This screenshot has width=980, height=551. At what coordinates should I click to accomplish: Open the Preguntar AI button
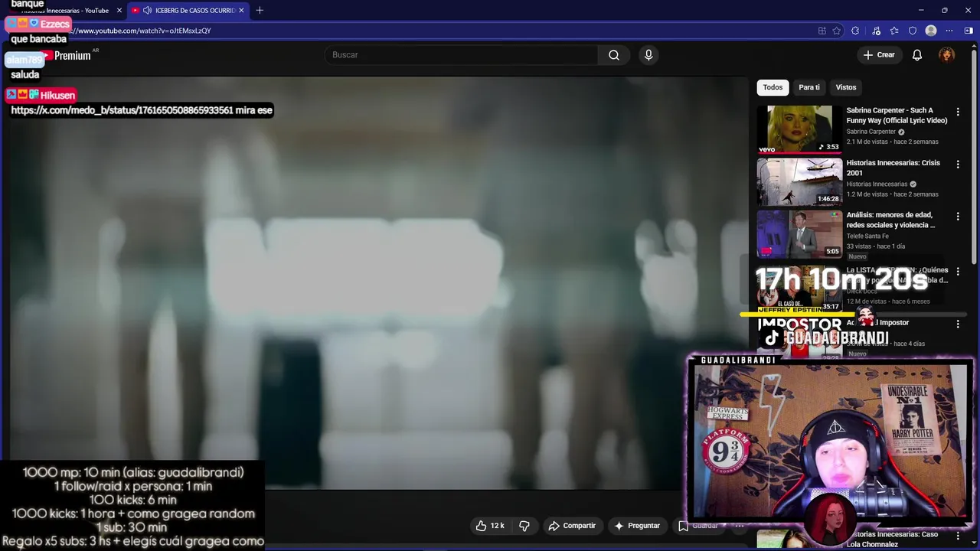coord(637,526)
